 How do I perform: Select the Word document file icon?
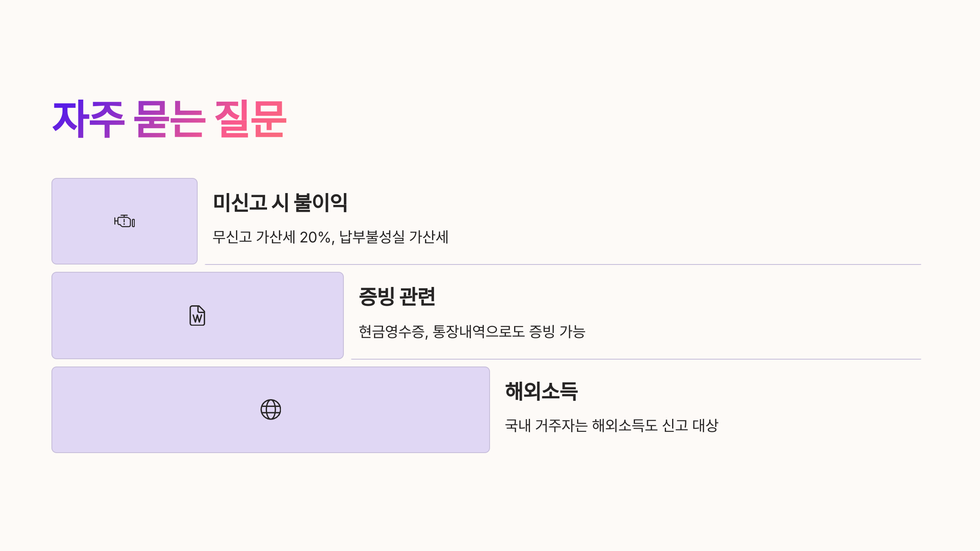pos(197,315)
